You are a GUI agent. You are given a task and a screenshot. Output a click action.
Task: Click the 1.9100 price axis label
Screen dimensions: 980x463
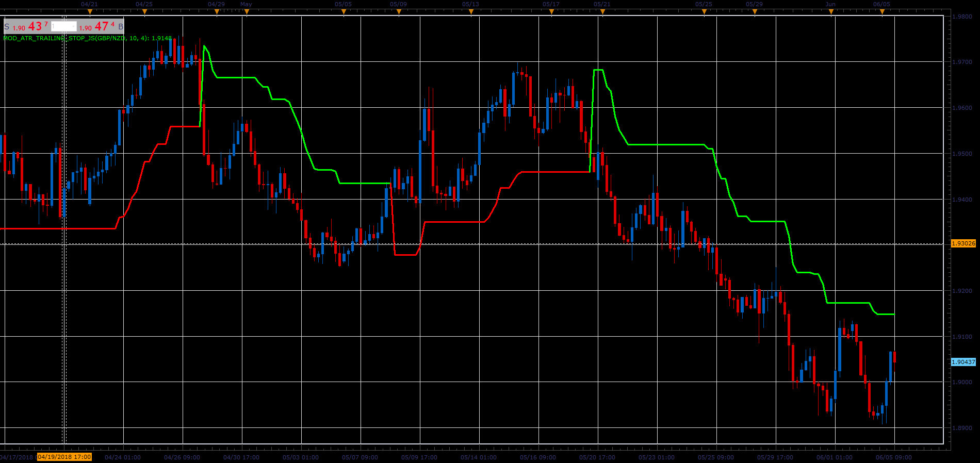[962, 337]
